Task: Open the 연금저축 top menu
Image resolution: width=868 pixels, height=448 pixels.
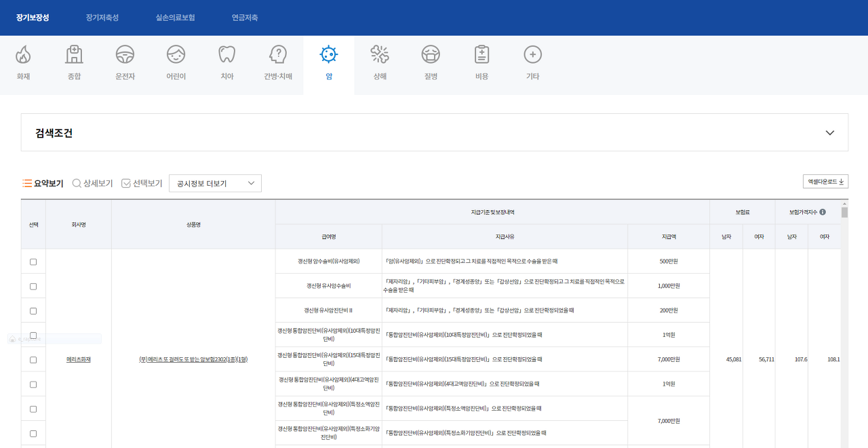Action: [x=245, y=18]
